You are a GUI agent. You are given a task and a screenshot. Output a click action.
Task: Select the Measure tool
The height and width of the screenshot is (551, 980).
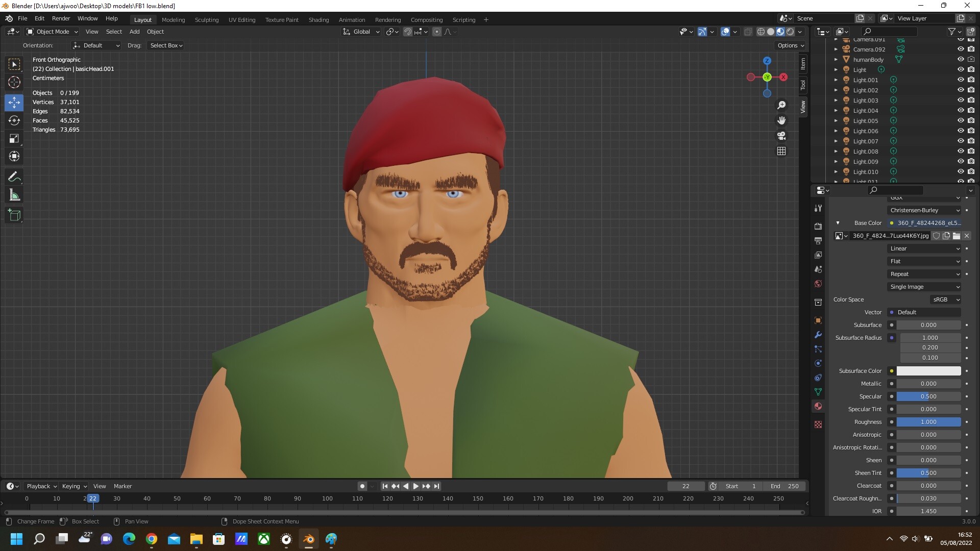pyautogui.click(x=14, y=194)
